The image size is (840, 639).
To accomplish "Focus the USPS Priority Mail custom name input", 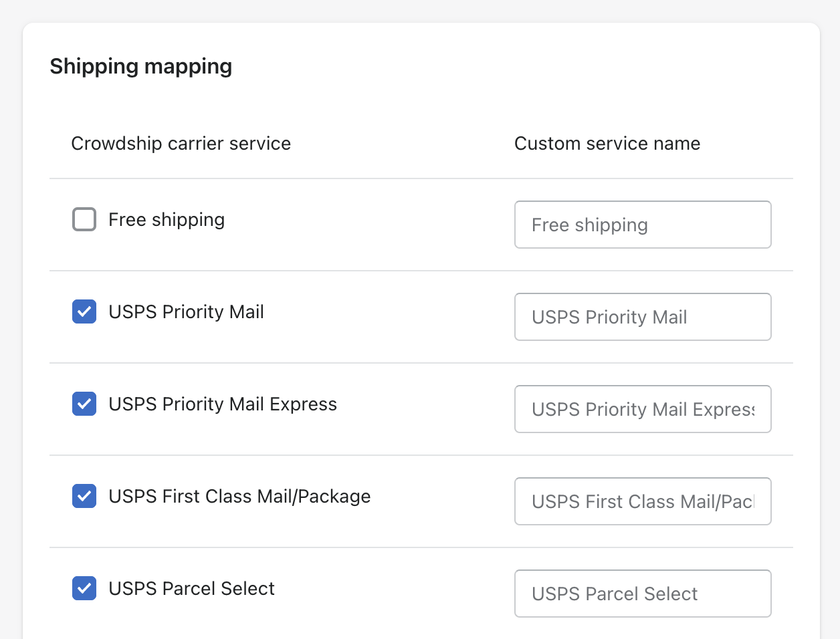I will click(x=642, y=317).
